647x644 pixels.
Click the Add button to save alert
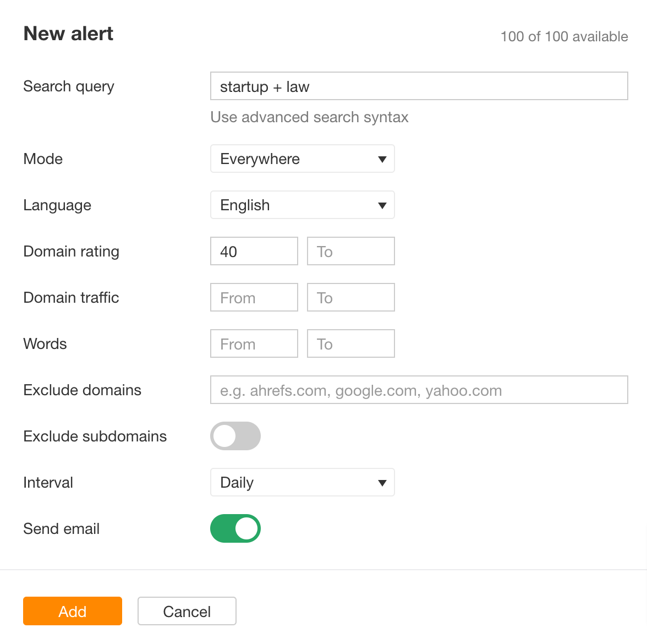click(x=72, y=611)
